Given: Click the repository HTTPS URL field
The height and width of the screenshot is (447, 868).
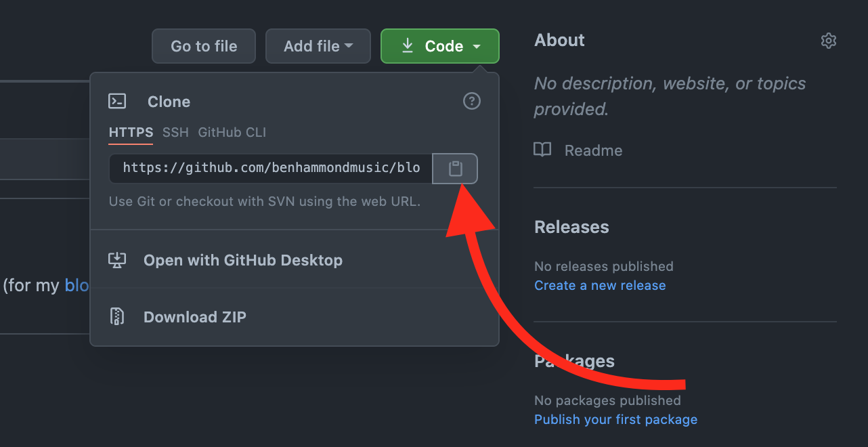Looking at the screenshot, I should (x=271, y=169).
